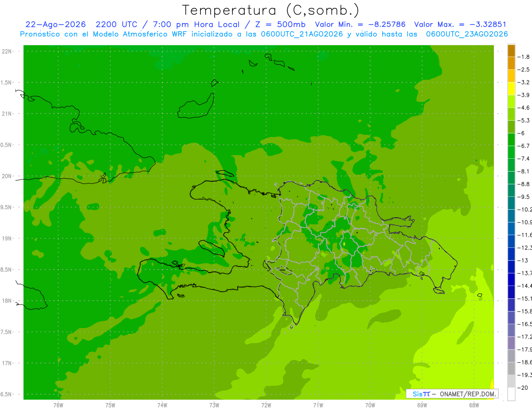Image resolution: width=532 pixels, height=411 pixels.
Task: Click the "73W" longitude label
Action: (214, 405)
